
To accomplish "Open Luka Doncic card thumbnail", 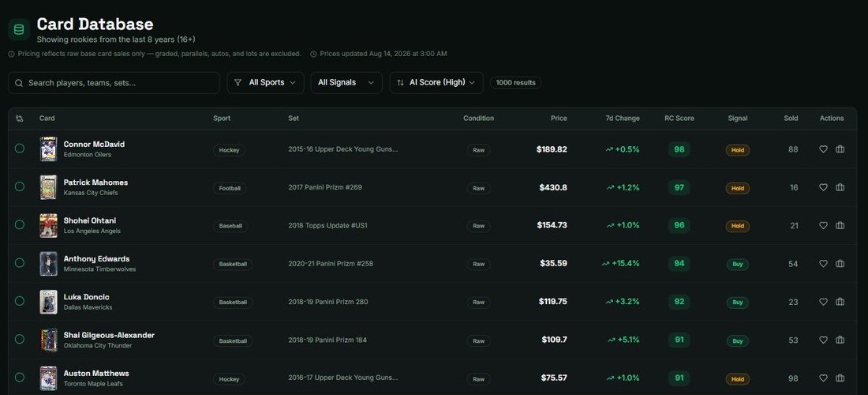I will point(48,301).
